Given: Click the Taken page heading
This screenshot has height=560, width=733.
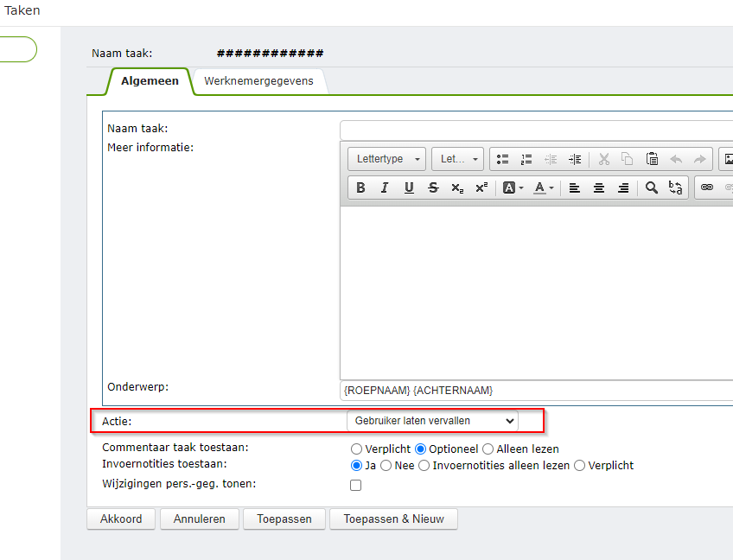Looking at the screenshot, I should coord(22,10).
